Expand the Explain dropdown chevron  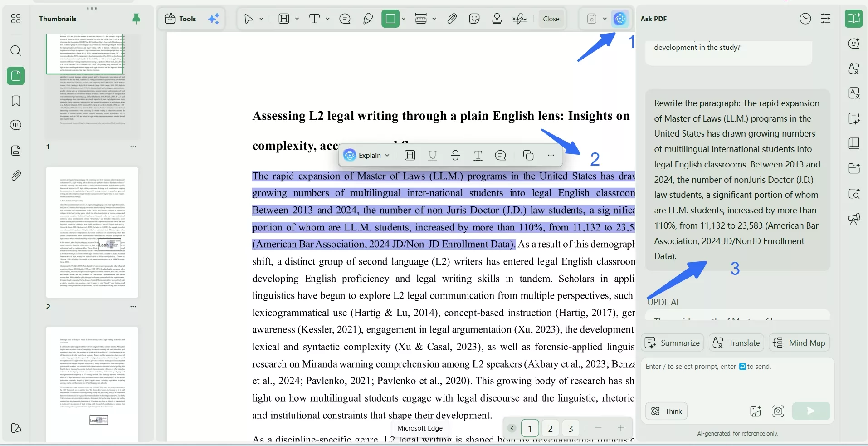tap(387, 155)
